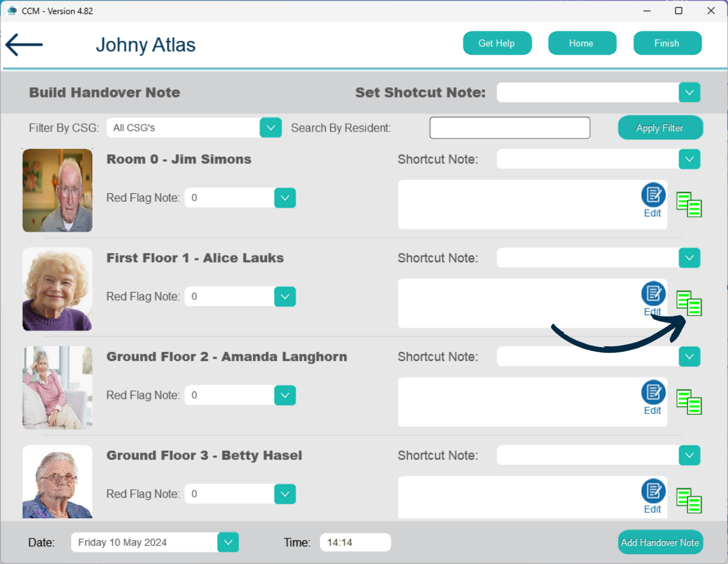This screenshot has height=564, width=728.
Task: Click 'Ground Floor 3 - Betty Hasel' heading
Action: [204, 455]
